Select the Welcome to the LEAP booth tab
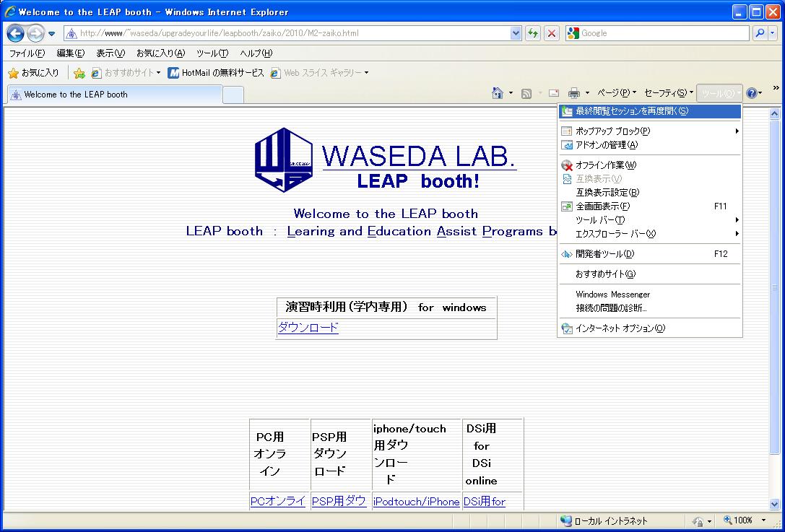 [x=115, y=95]
